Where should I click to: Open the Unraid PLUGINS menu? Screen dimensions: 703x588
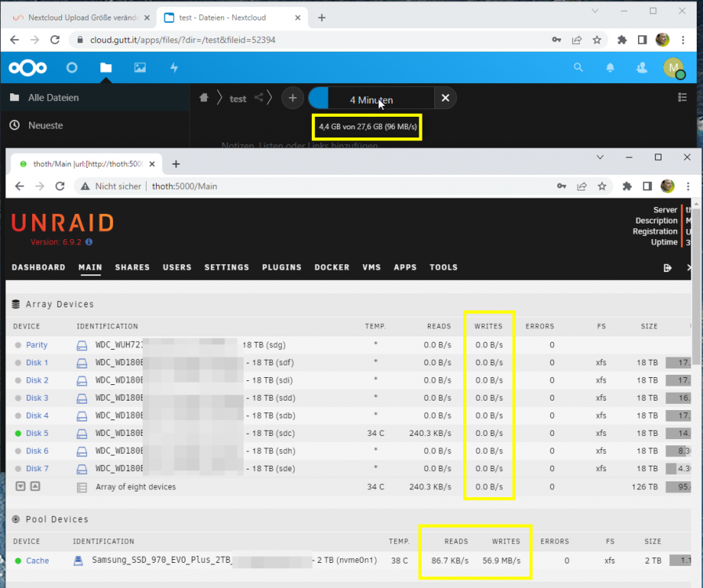[x=281, y=267]
